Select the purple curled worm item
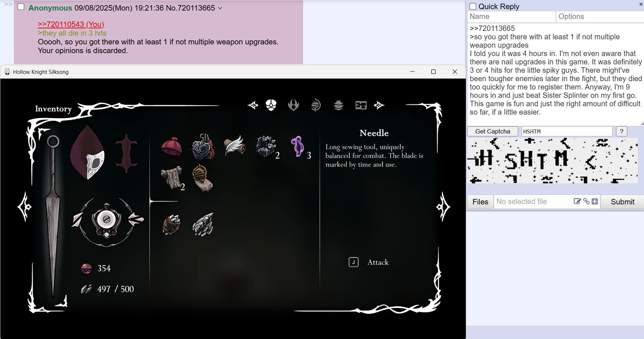644x339 pixels. pos(297,146)
